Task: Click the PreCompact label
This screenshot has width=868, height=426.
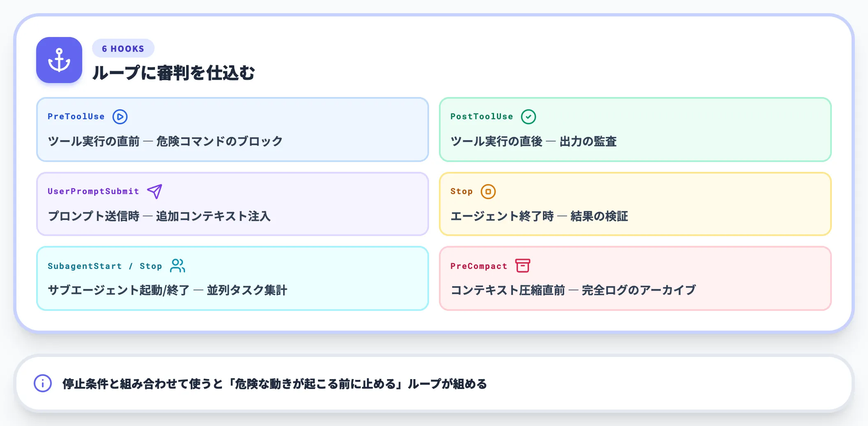Action: pyautogui.click(x=479, y=266)
